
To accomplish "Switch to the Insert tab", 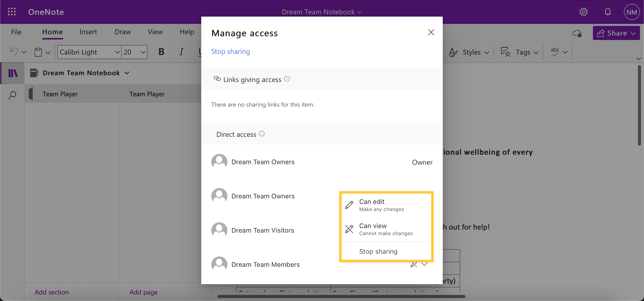I will pyautogui.click(x=88, y=32).
